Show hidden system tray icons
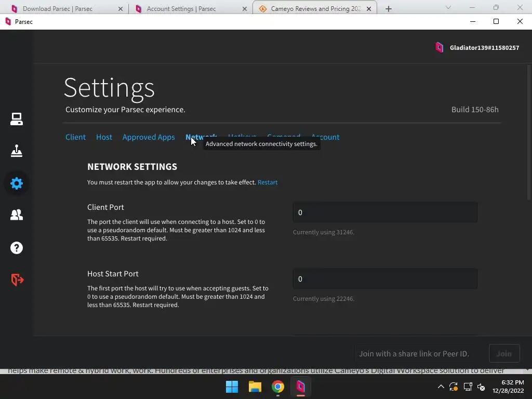This screenshot has width=532, height=399. [441, 387]
